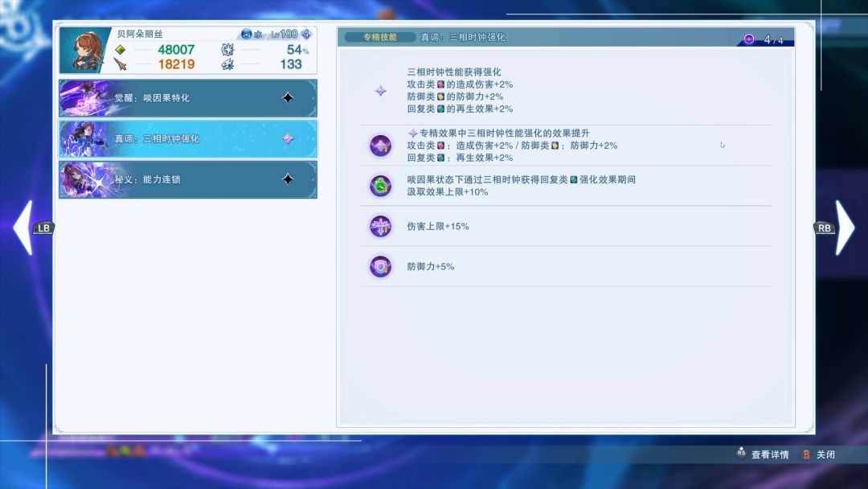Select the 觉醒：啖因果特化 skill row
868x489 pixels.
[x=188, y=98]
